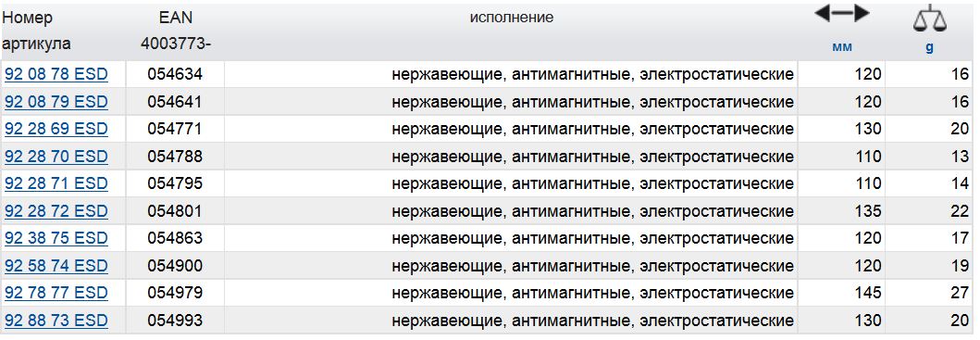Open article 92 28 70 ESD link
Viewport: 980px width, 340px height.
pos(56,156)
